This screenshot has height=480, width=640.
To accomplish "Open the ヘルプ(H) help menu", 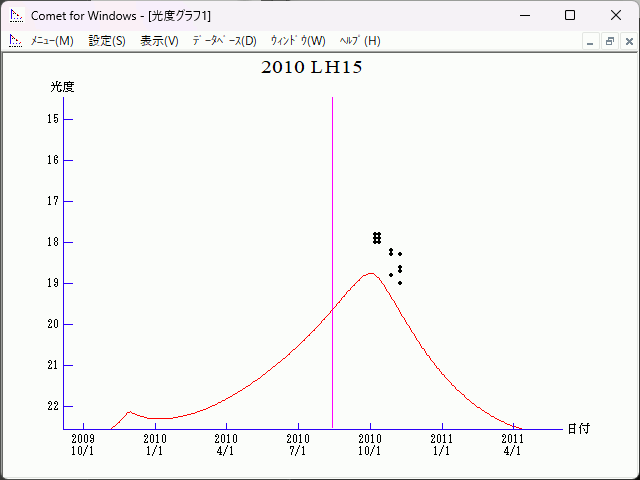I will pos(360,41).
